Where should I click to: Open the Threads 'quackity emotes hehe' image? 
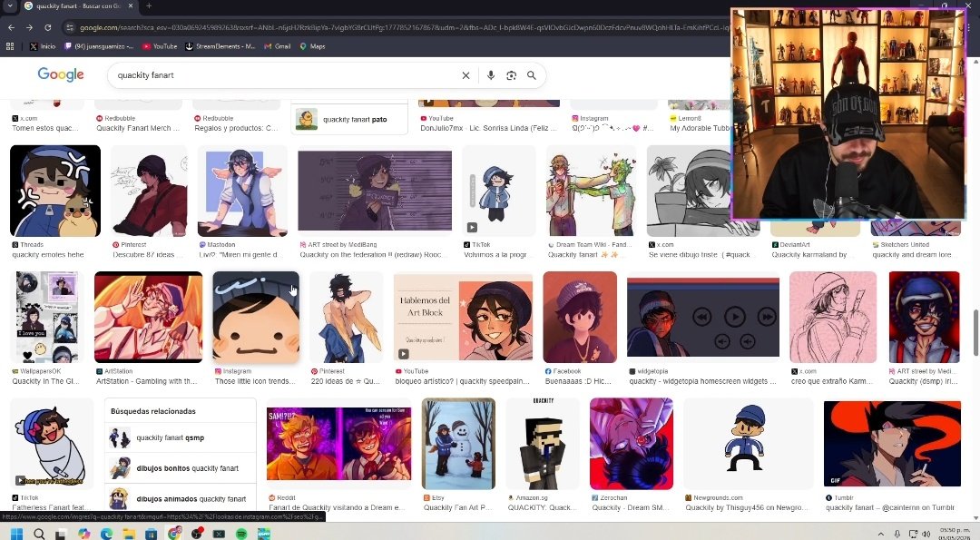pyautogui.click(x=55, y=191)
